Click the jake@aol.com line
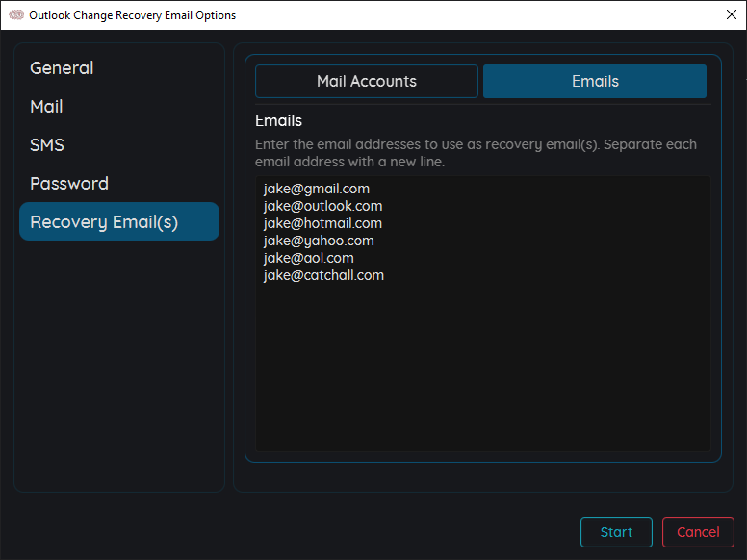The image size is (747, 560). [x=309, y=258]
